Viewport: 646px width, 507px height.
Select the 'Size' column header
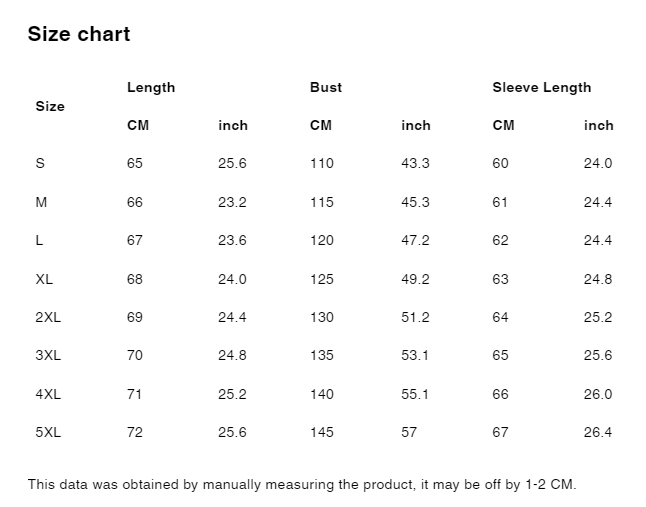point(50,106)
